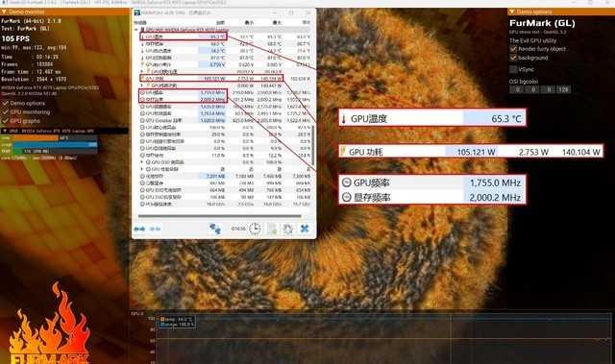
Task: Click the HWiNFO expand columns double-arrow icon
Action: click(x=139, y=229)
